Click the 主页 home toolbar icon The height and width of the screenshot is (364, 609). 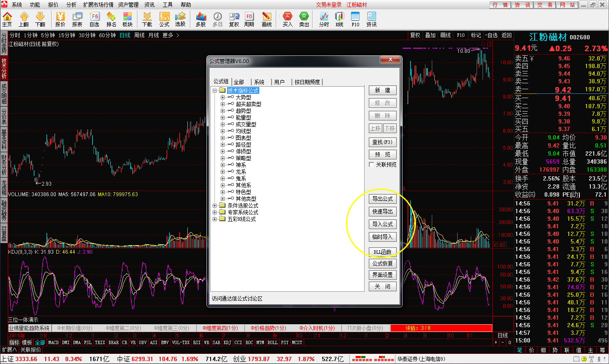click(7, 19)
